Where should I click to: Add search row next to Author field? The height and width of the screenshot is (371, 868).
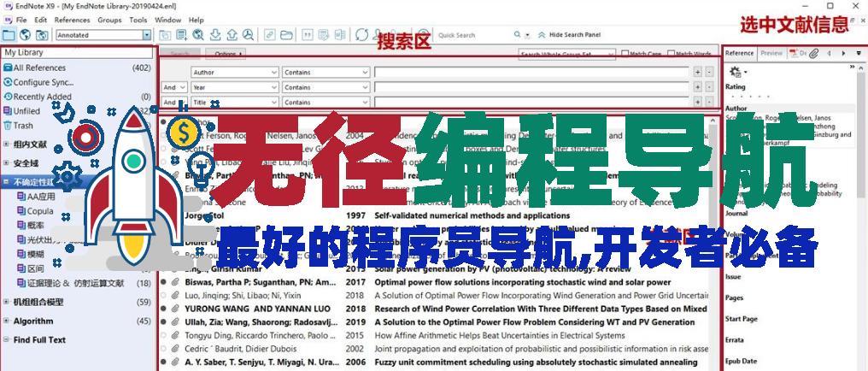[x=697, y=72]
